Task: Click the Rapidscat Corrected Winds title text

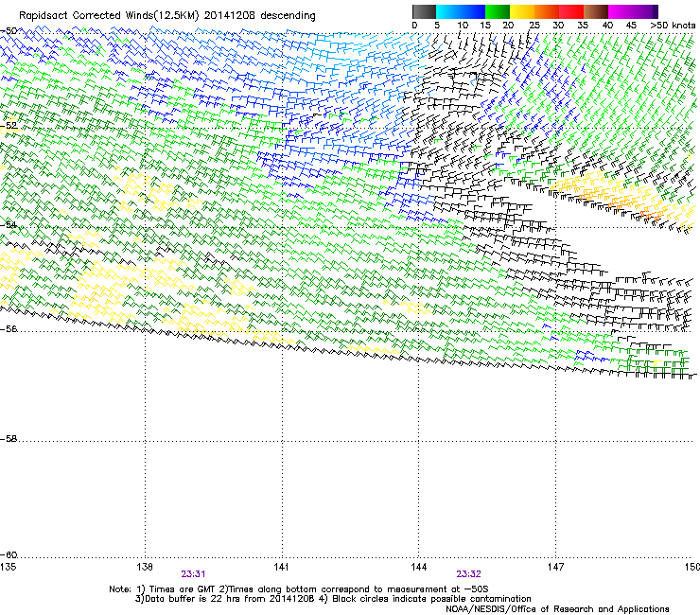Action: [167, 15]
